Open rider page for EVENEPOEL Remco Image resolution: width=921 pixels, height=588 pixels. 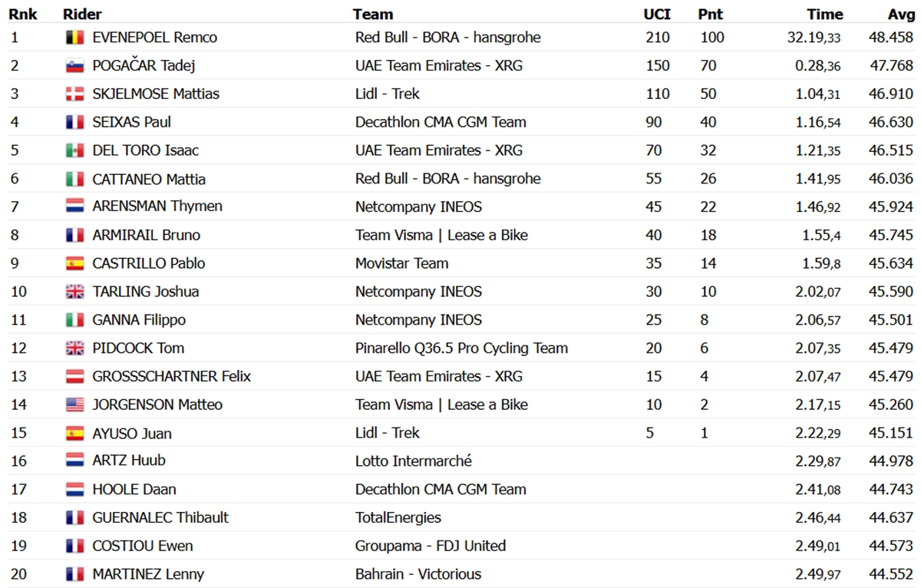[x=154, y=38]
